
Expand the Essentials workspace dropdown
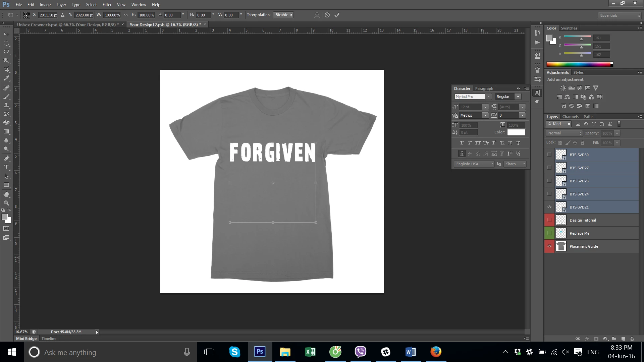[620, 15]
